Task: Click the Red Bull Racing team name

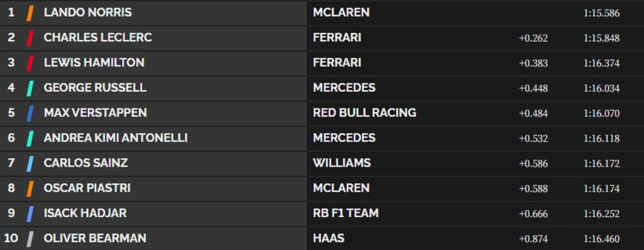Action: point(364,113)
